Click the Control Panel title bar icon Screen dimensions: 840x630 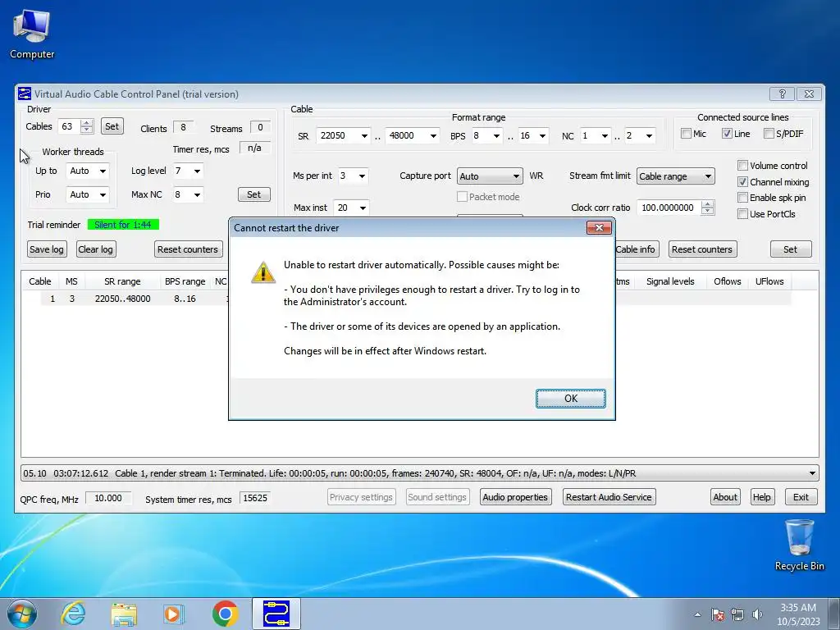point(25,94)
